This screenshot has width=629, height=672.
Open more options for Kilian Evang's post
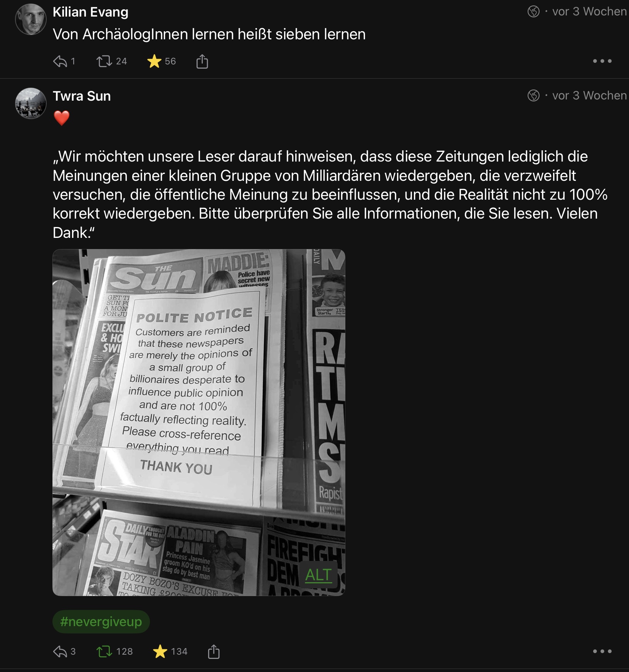pos(602,61)
